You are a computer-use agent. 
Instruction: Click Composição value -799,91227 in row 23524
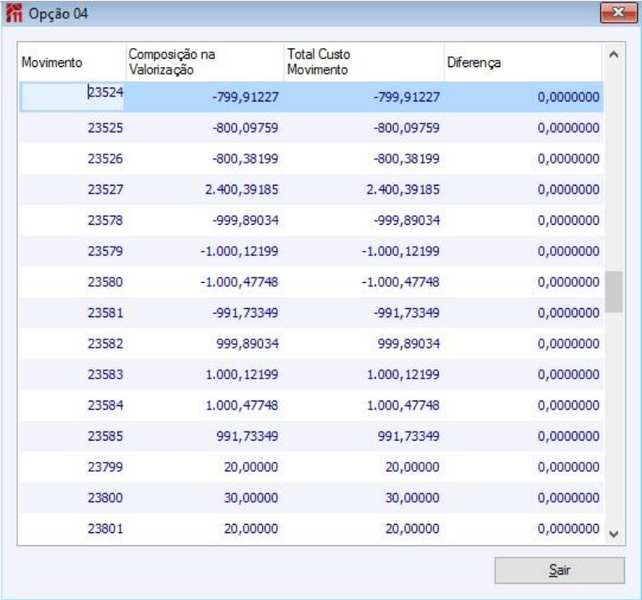click(x=245, y=97)
